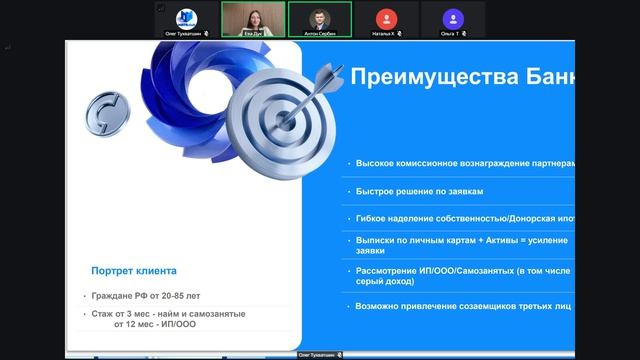Click mic icon on bottom presenter label

[x=340, y=355]
